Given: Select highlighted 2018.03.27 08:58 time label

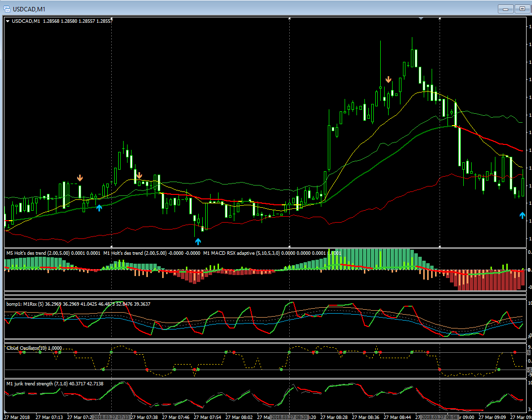Looking at the screenshot, I should (439, 417).
